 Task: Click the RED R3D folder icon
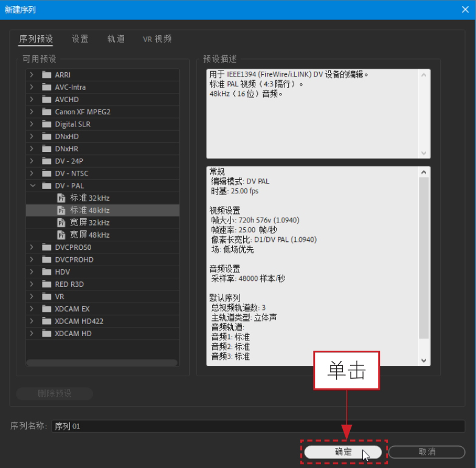(46, 284)
